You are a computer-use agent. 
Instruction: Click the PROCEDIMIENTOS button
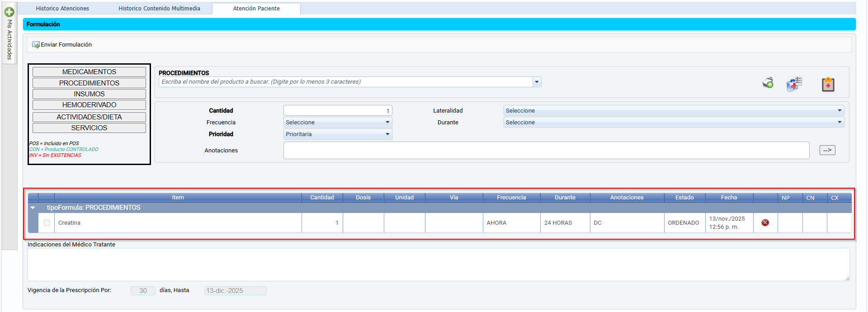89,83
